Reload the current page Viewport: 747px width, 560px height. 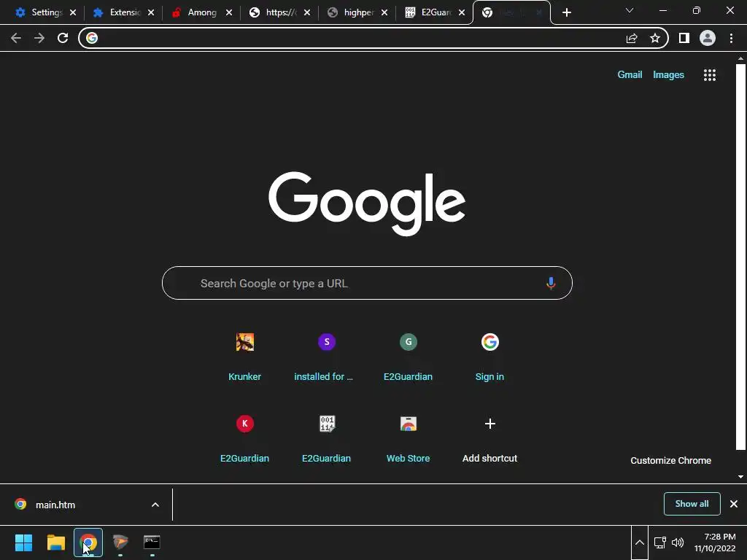63,38
